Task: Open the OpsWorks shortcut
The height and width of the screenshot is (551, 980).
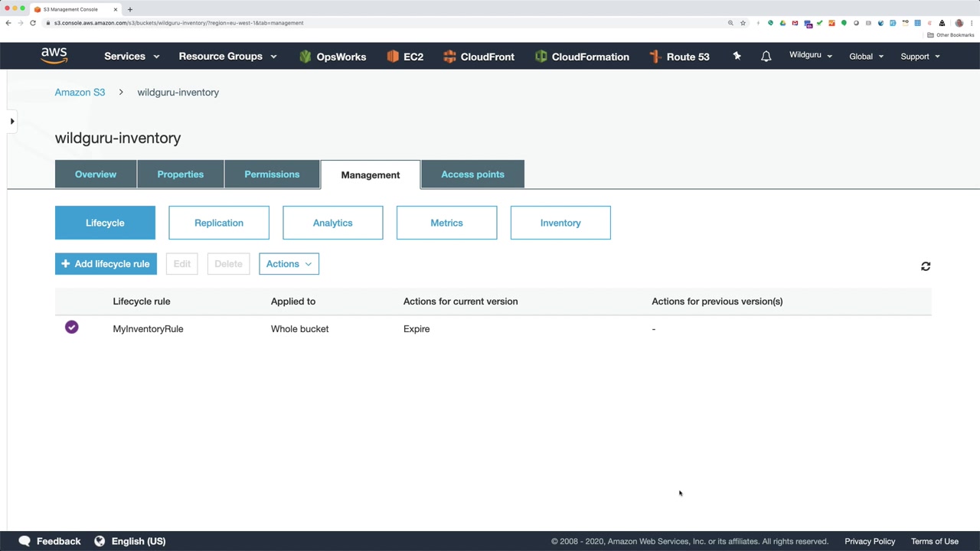Action: coord(332,57)
